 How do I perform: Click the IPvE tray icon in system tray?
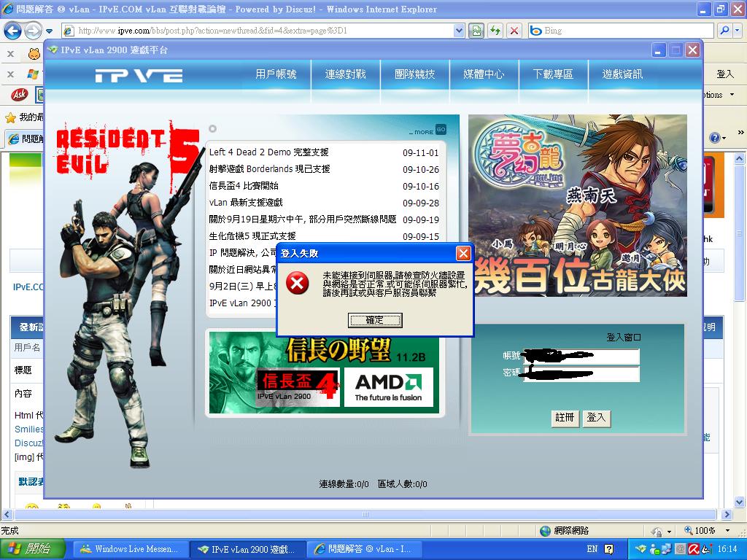point(641,549)
